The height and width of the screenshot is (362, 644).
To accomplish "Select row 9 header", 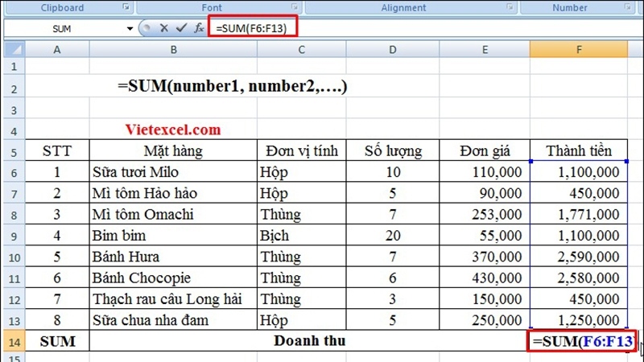I will pos(14,237).
